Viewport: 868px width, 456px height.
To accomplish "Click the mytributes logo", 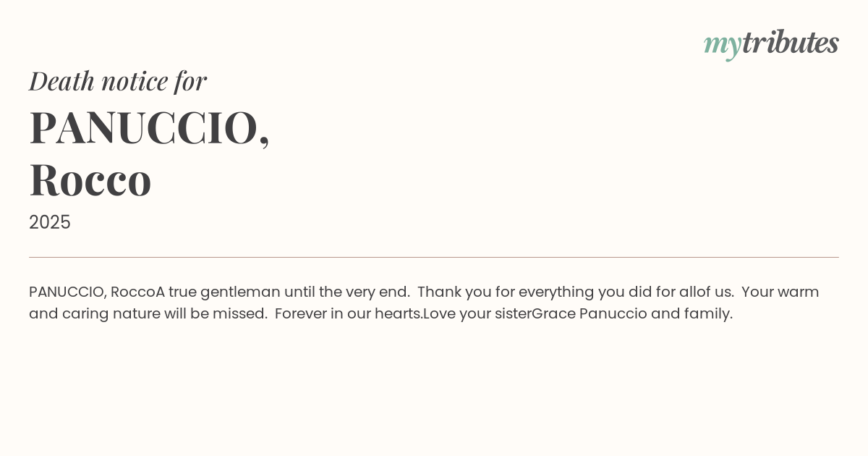I will 771,43.
